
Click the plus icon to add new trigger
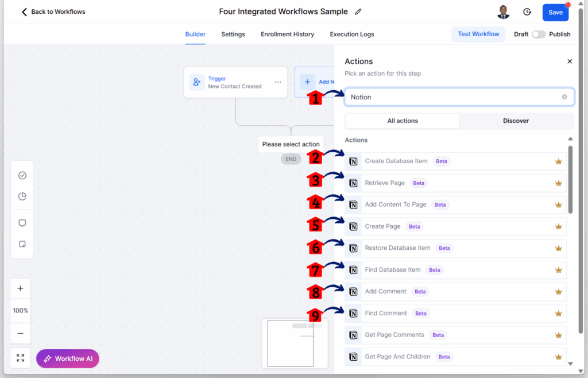click(x=308, y=82)
